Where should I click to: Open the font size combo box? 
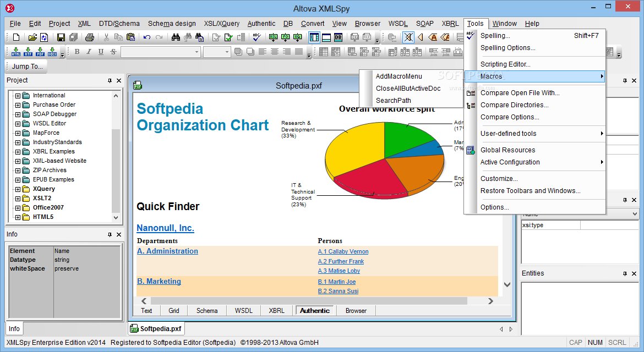click(x=216, y=52)
